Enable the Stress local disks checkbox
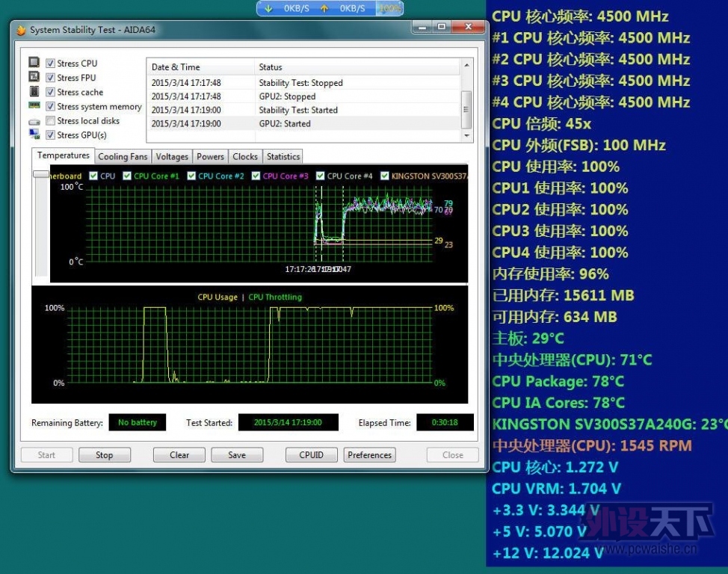 (x=51, y=121)
